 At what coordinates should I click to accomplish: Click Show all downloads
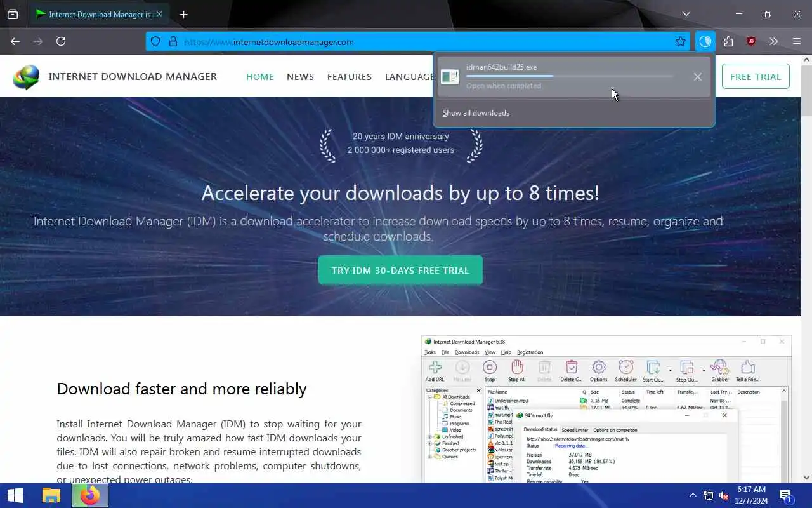[476, 113]
